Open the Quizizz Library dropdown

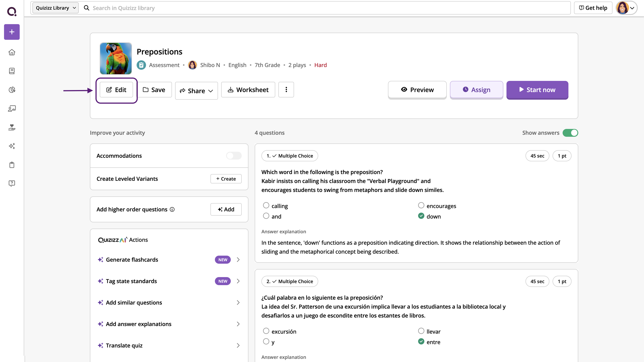(x=55, y=8)
